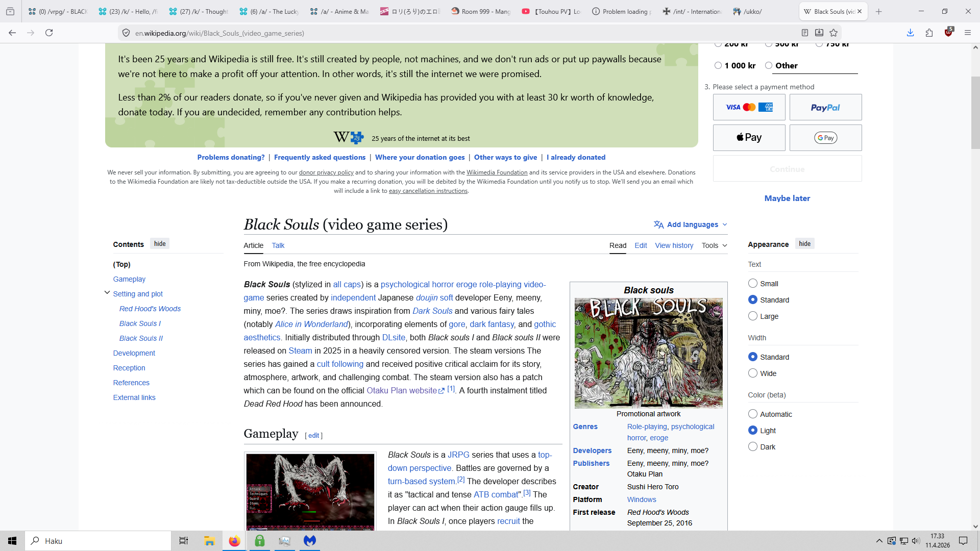Open a new browser tab
The image size is (980, 551).
point(878,11)
